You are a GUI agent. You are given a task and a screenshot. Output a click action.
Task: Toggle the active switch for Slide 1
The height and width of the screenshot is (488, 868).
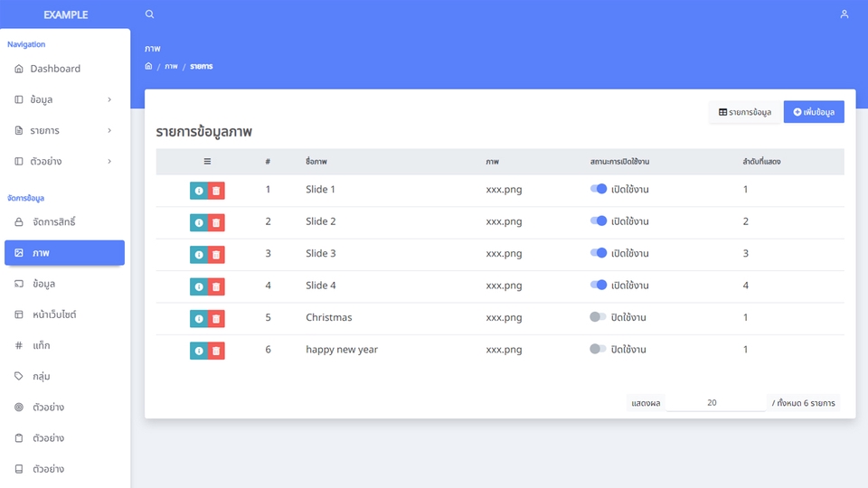(599, 189)
